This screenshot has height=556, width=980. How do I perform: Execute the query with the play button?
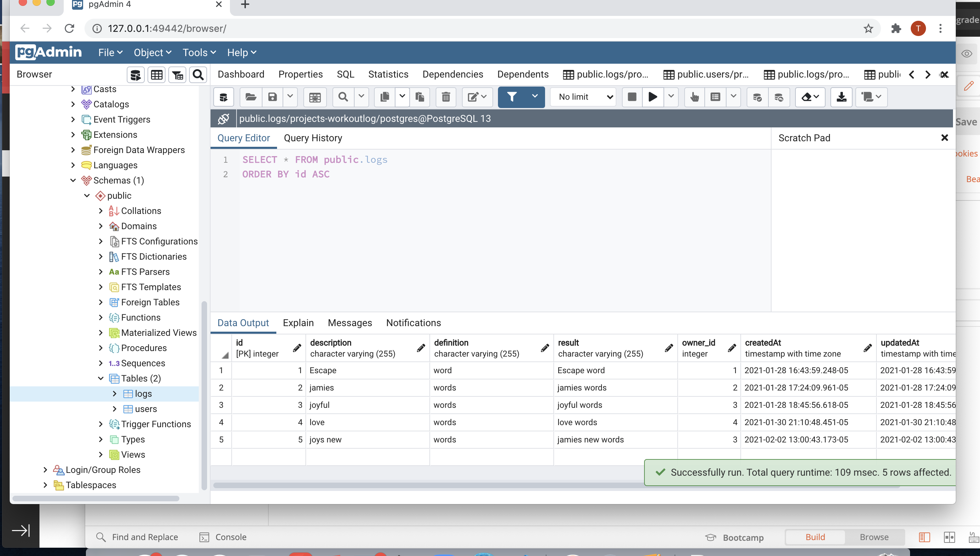coord(652,97)
